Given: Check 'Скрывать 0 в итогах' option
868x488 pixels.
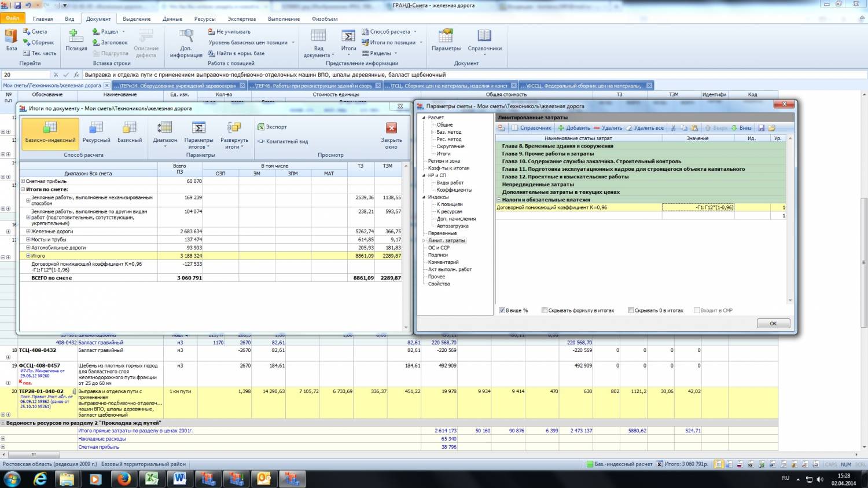Looking at the screenshot, I should point(631,310).
